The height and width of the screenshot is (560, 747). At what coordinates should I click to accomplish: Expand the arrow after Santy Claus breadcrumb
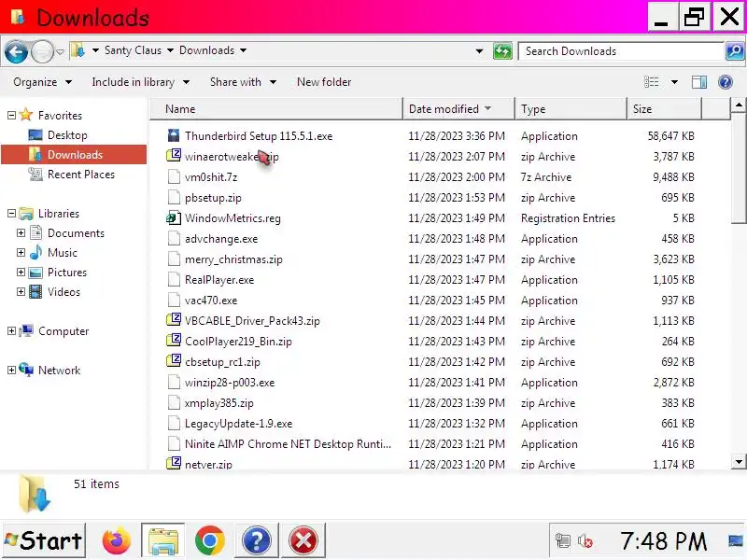pos(170,50)
